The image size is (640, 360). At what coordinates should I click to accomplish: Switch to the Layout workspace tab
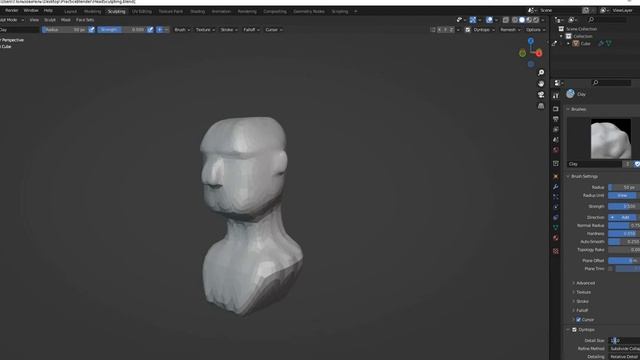point(70,11)
